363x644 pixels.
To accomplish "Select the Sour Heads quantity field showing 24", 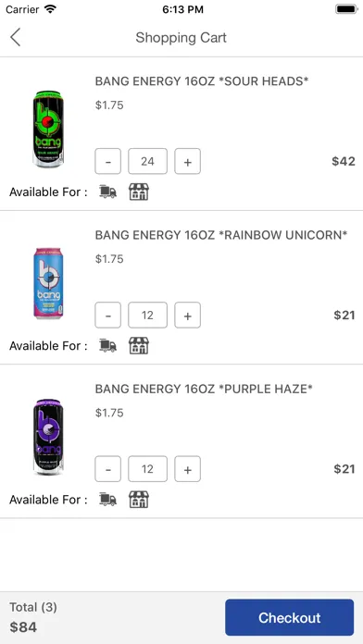I will (x=147, y=161).
